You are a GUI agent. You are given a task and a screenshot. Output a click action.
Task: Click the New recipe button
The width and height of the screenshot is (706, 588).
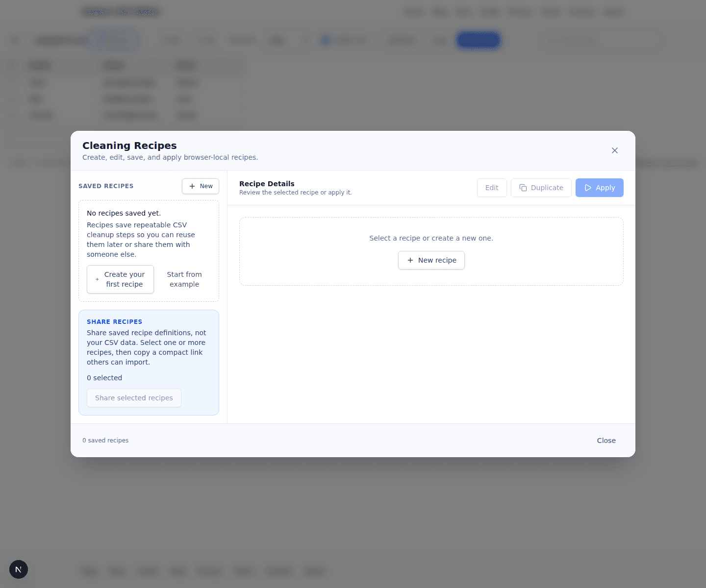click(431, 260)
